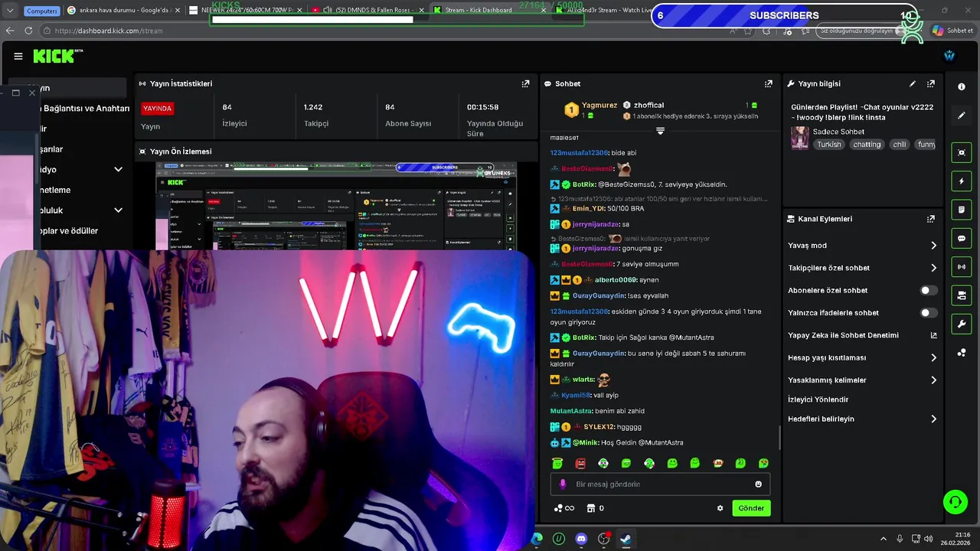Click the chatting tag chip
Screen dimensions: 980x551
coord(867,145)
